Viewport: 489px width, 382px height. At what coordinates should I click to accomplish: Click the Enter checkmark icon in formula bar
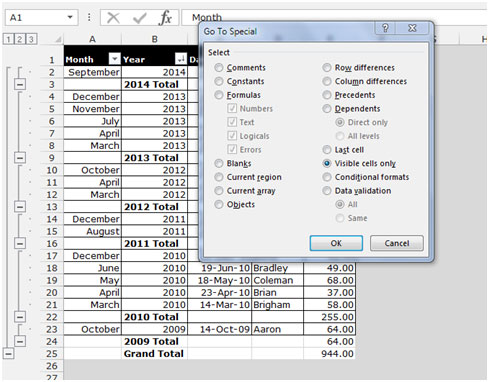tap(139, 18)
